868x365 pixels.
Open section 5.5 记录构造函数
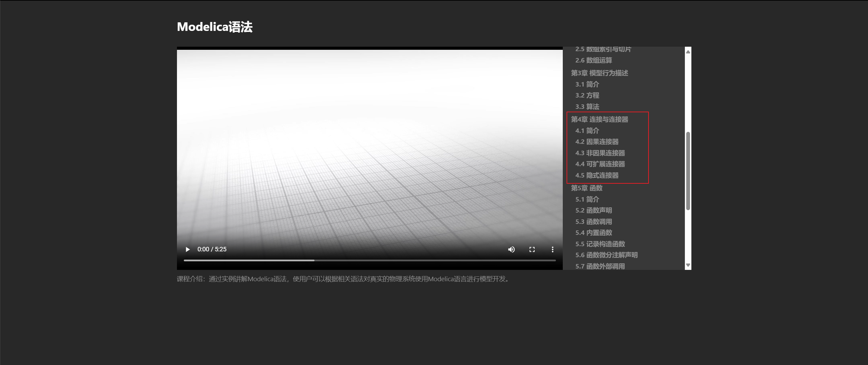600,244
